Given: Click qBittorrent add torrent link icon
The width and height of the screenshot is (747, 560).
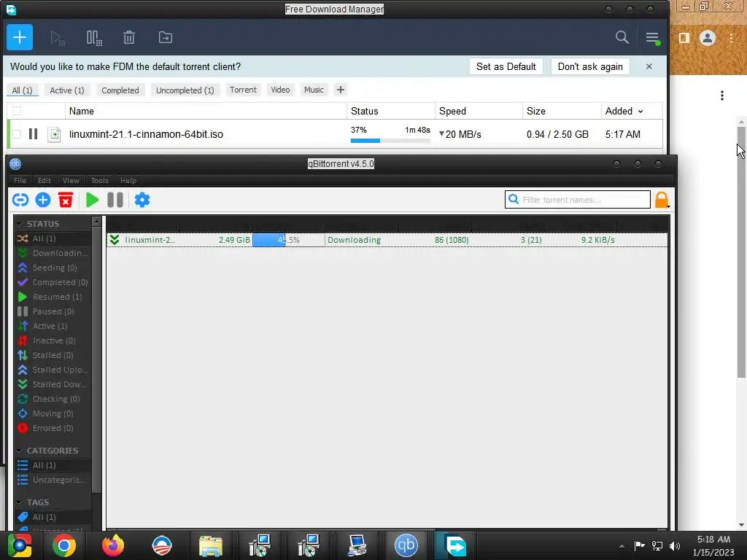Looking at the screenshot, I should pyautogui.click(x=20, y=200).
